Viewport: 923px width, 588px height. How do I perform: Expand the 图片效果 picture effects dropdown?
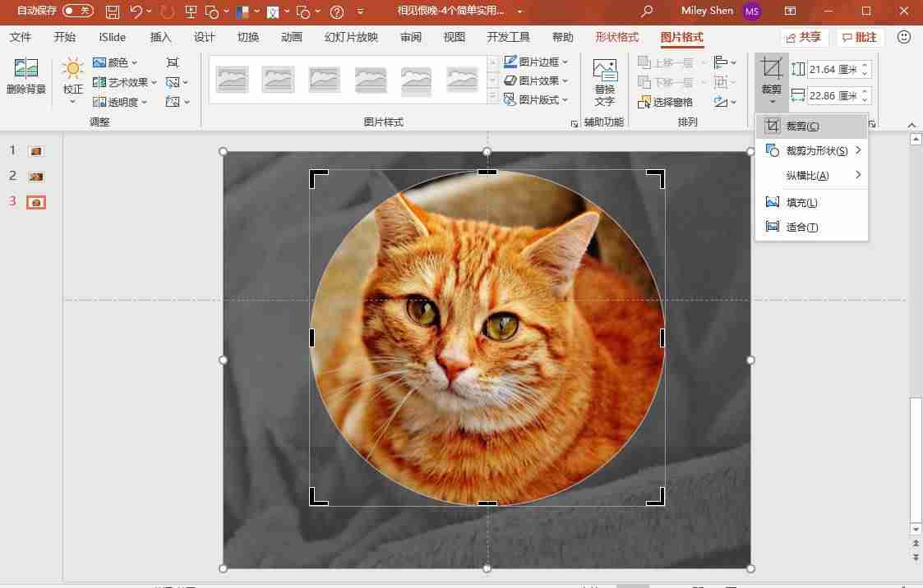click(x=565, y=80)
